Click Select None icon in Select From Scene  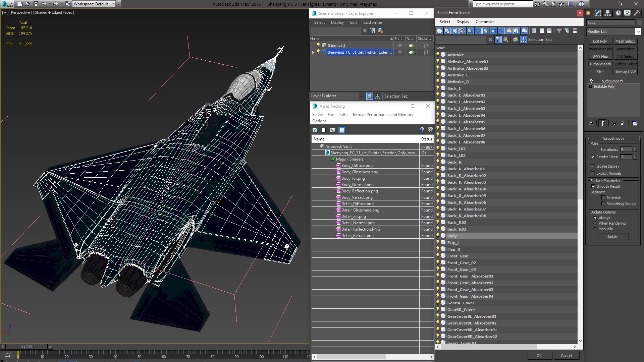coord(541,31)
